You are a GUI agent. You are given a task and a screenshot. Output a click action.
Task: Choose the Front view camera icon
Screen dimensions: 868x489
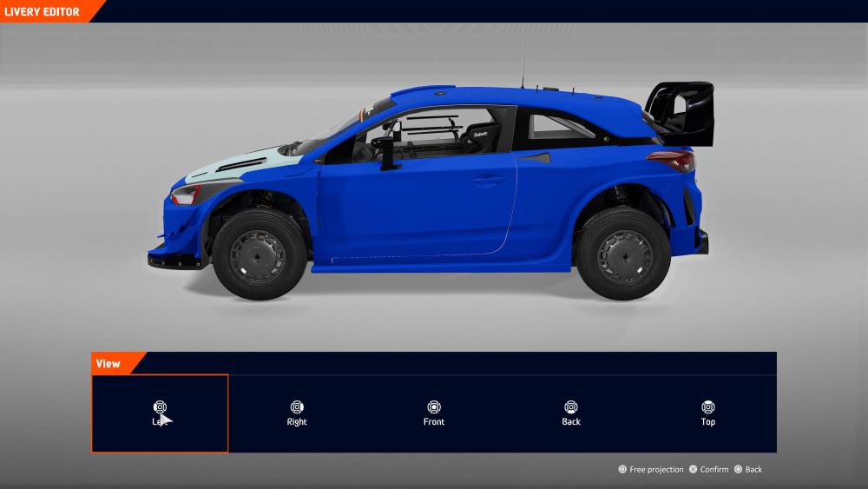[x=434, y=406]
